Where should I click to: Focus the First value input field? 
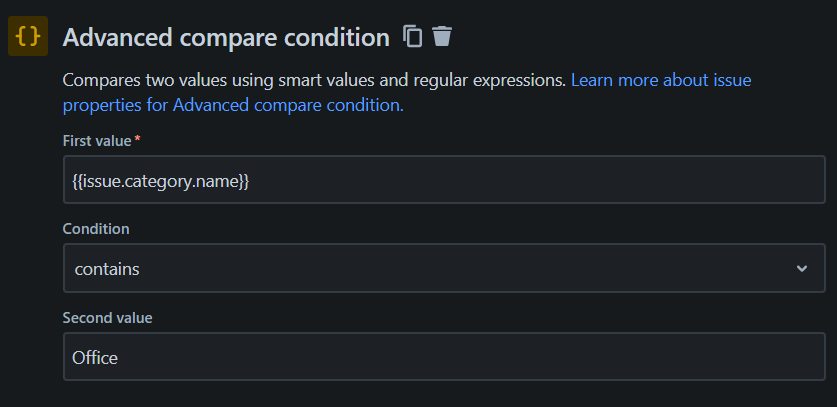point(444,181)
